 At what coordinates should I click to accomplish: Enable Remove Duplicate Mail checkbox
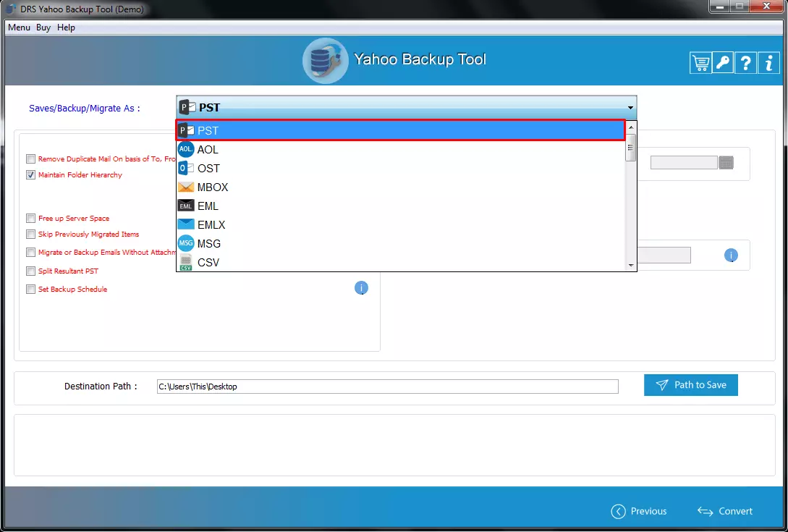(30, 159)
